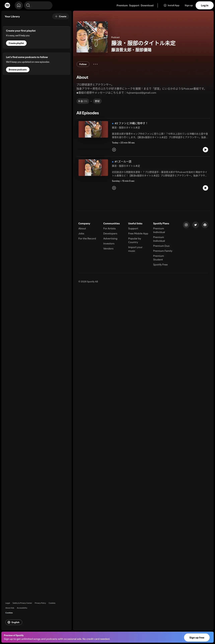Open Import your music footer link
Screen dimensions: 215x644
click(x=135, y=249)
